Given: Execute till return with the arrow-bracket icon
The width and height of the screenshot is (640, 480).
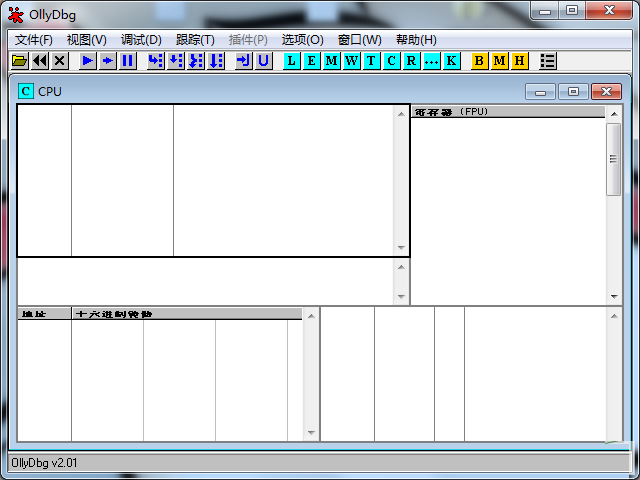Looking at the screenshot, I should point(244,61).
